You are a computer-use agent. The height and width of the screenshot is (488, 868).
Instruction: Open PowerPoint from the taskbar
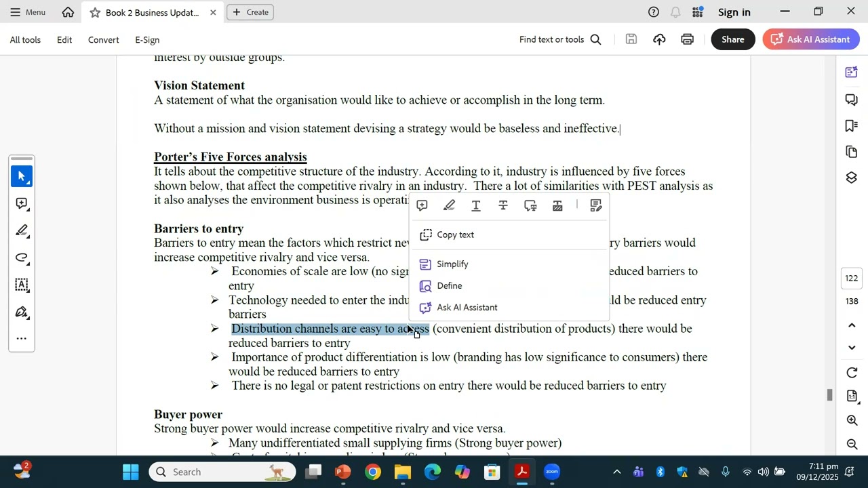coord(343,472)
